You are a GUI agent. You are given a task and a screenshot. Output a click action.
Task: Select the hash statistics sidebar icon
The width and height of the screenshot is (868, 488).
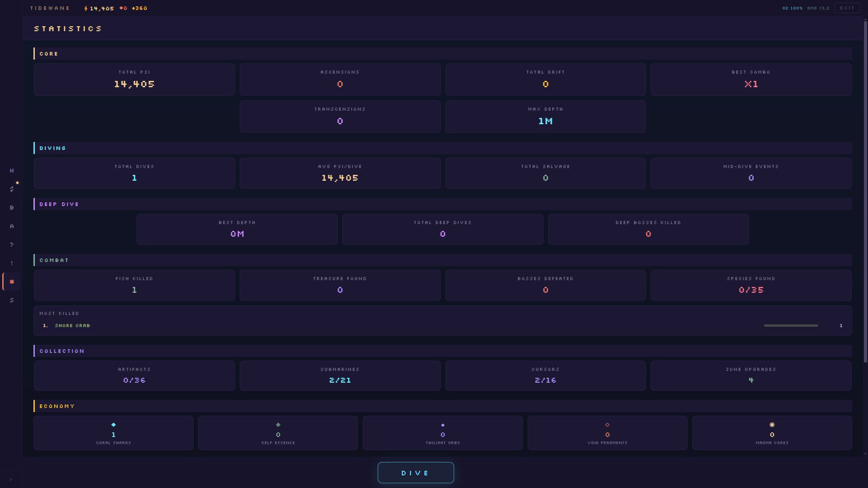[x=12, y=282]
